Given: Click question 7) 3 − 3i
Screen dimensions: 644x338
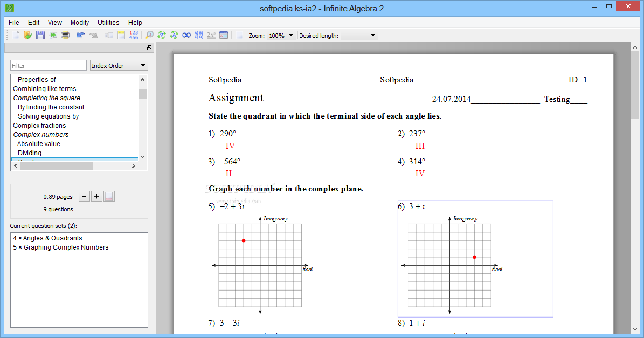Looking at the screenshot, I should pyautogui.click(x=224, y=323).
